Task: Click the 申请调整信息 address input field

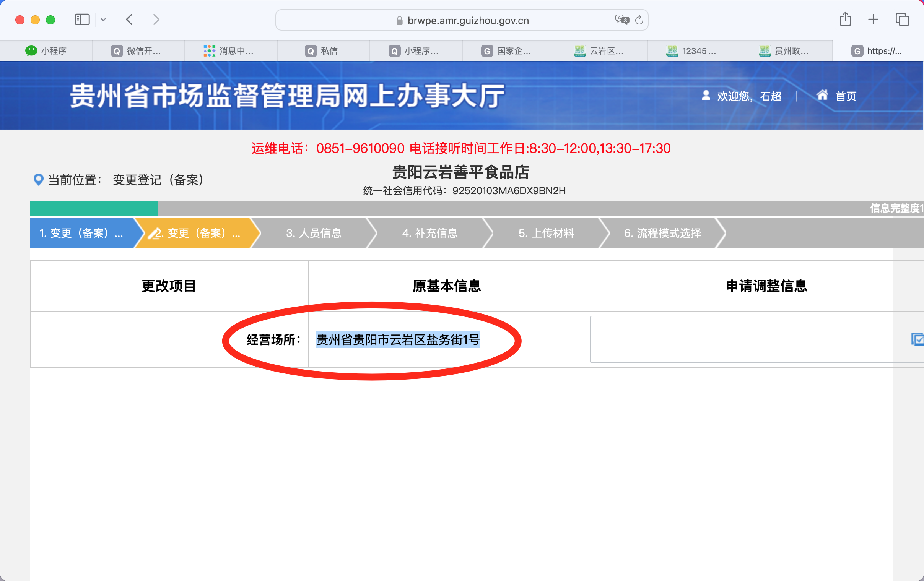Action: (748, 339)
